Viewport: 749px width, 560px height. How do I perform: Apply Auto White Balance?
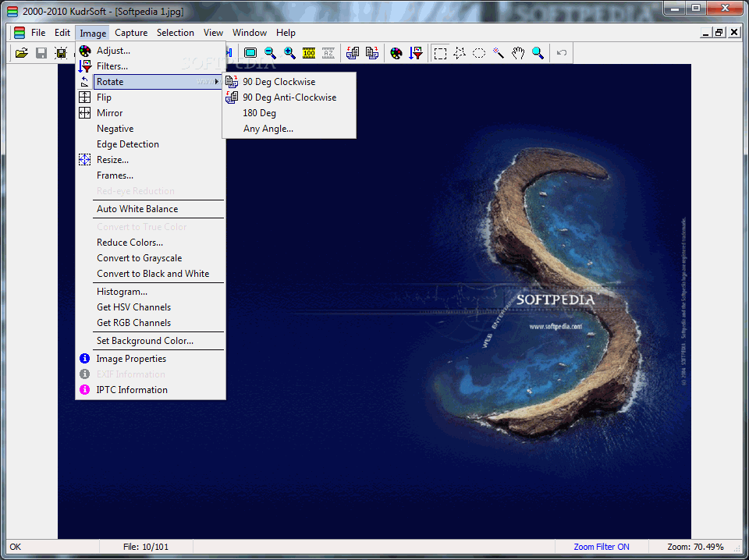point(151,209)
